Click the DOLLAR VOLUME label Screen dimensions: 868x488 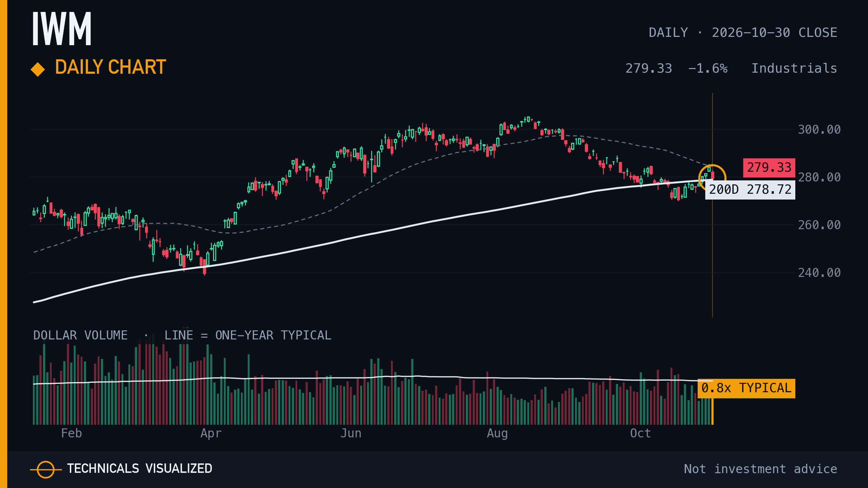(x=80, y=335)
